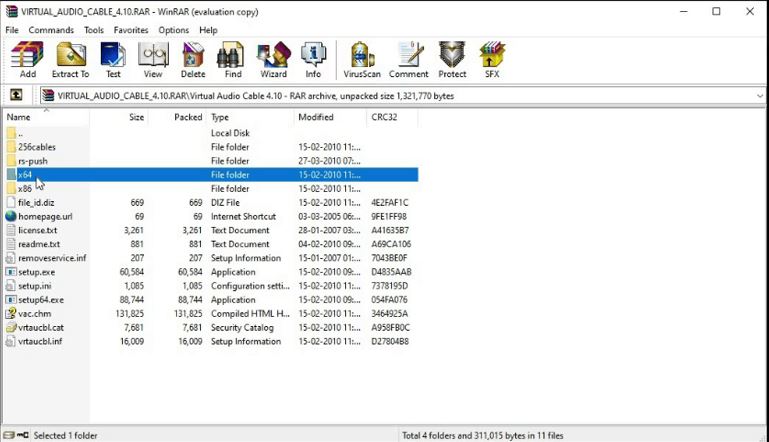
Task: Click the key icon in the status bar
Action: pos(23,435)
